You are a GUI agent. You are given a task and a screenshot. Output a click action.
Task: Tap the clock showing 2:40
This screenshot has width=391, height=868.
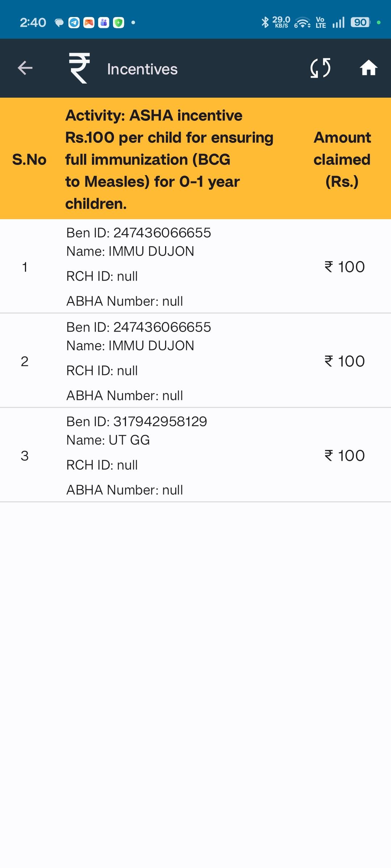tap(33, 23)
